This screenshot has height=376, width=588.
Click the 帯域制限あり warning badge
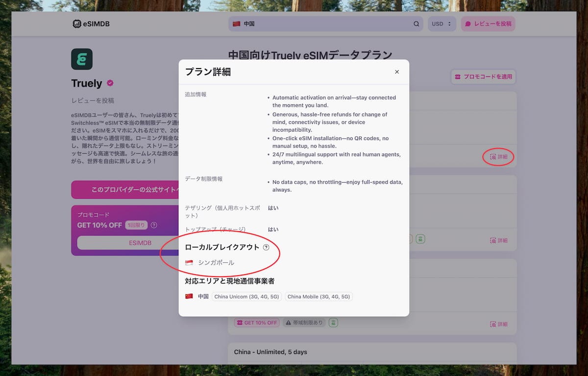tap(304, 323)
